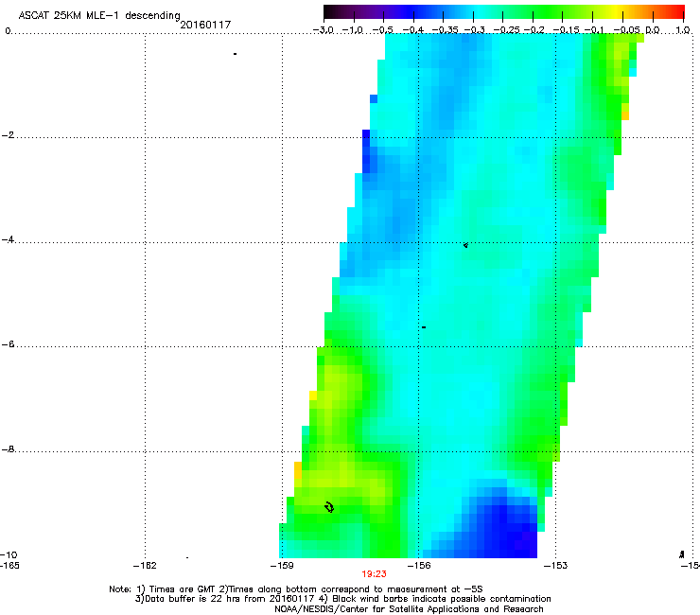Click the longitude axis label "-159"
Viewport: 700px width, 615px height.
coord(282,566)
